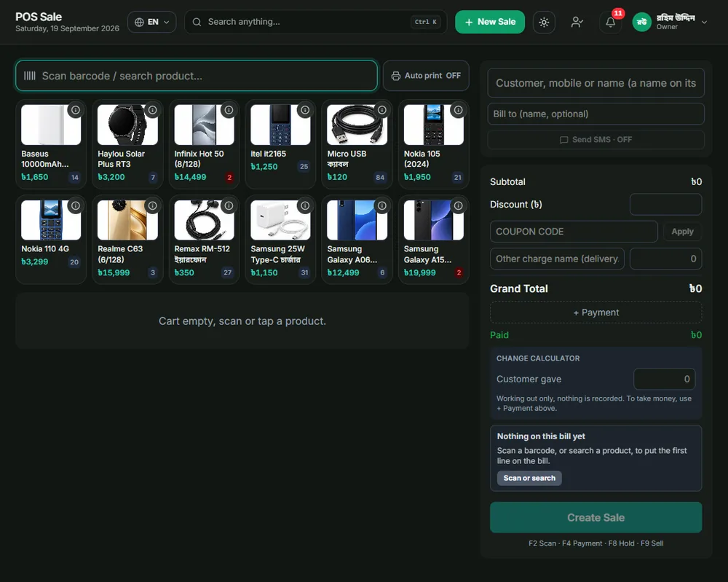
Task: Click the POS Sale page title
Action: click(x=39, y=17)
